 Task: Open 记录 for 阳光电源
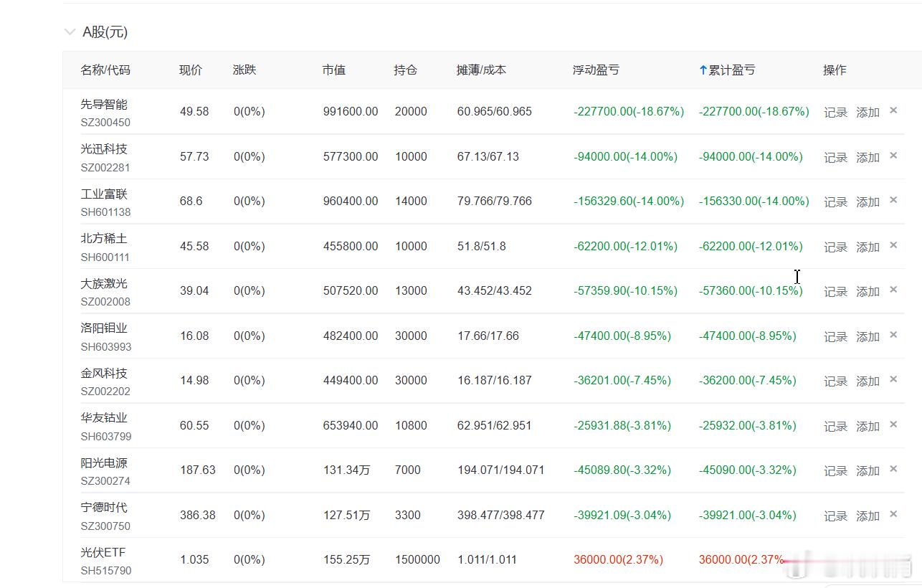click(835, 471)
